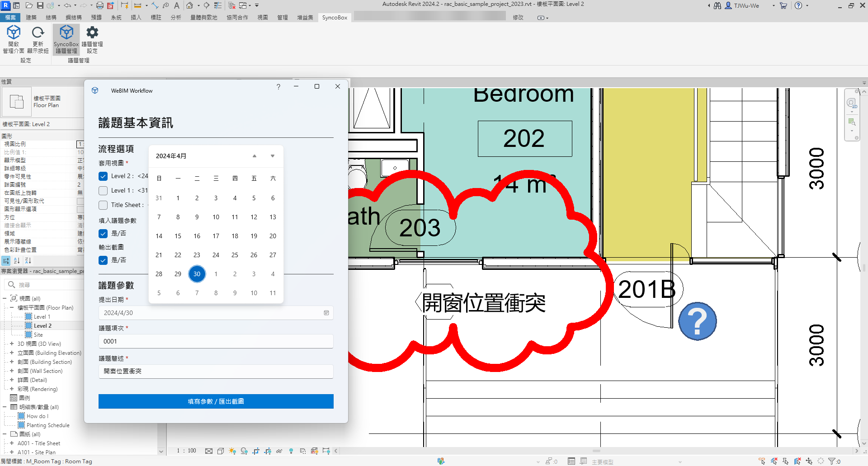
Task: Expand the A001 - Title Sheet node
Action: 12,443
